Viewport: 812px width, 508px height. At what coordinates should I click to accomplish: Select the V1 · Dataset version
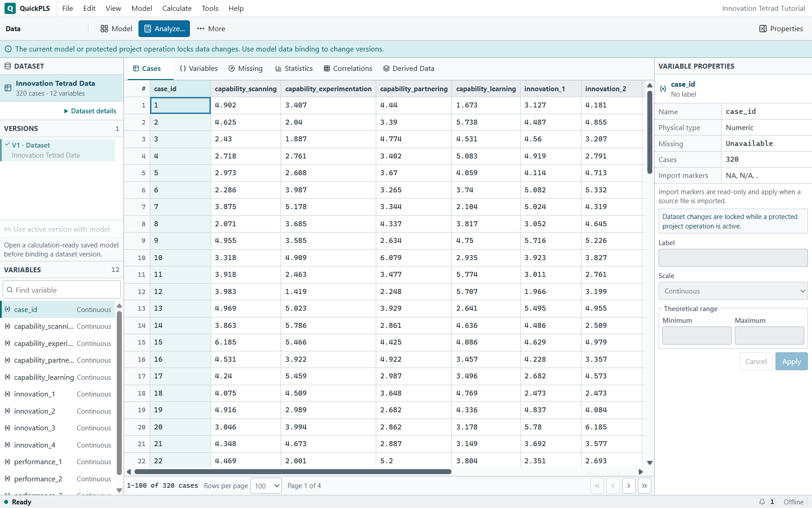[58, 150]
